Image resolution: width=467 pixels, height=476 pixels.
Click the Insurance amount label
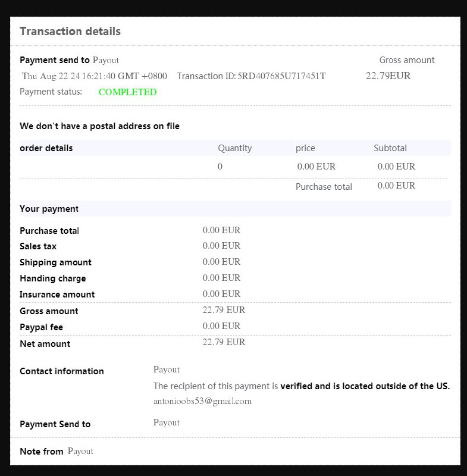pyautogui.click(x=57, y=295)
